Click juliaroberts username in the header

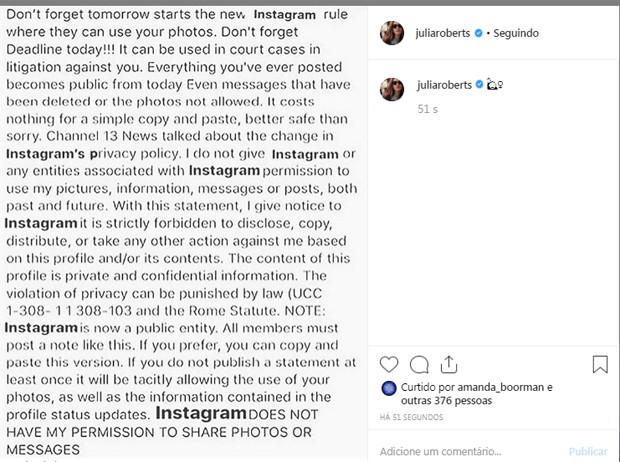click(x=442, y=33)
